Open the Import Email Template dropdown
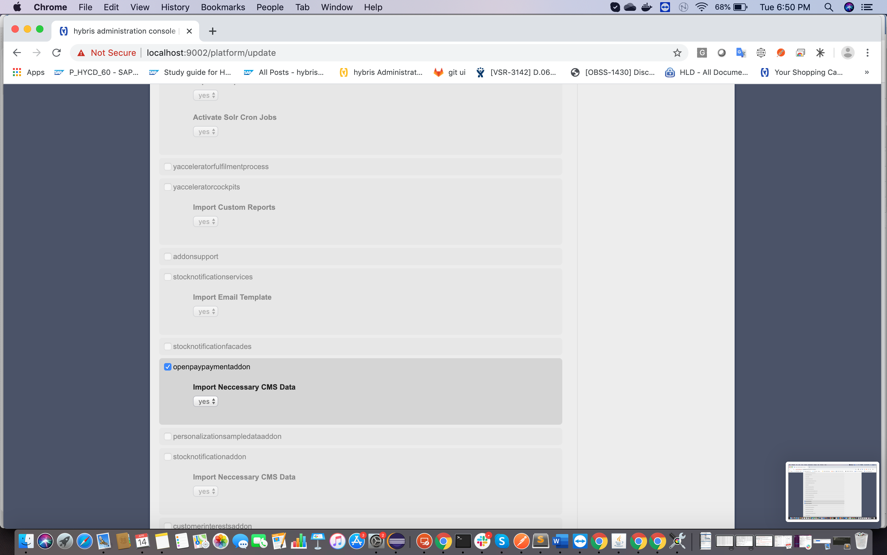The image size is (887, 555). (205, 311)
